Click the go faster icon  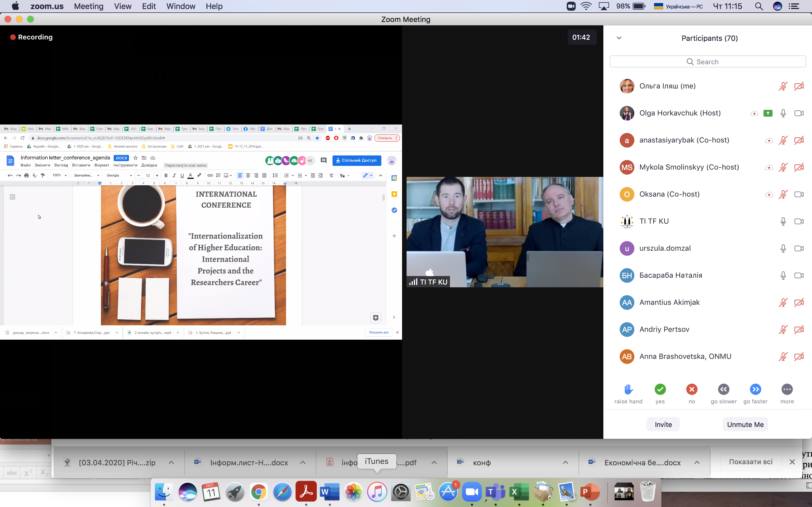coord(755,389)
